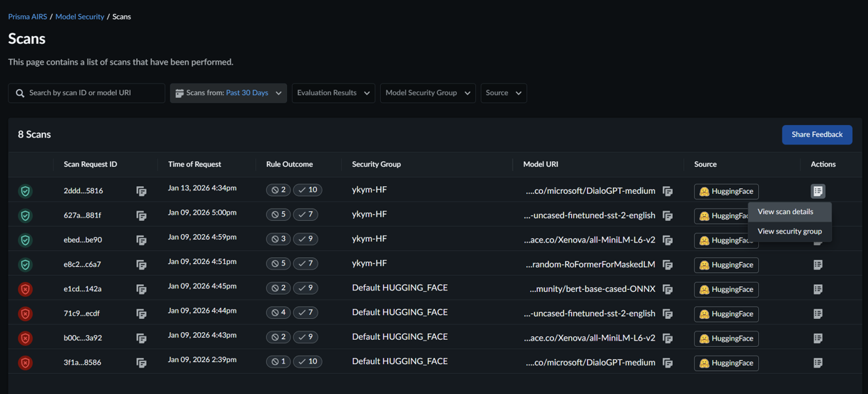The width and height of the screenshot is (868, 394).
Task: Expand the Scans from Past 30 Days filter
Action: click(228, 93)
